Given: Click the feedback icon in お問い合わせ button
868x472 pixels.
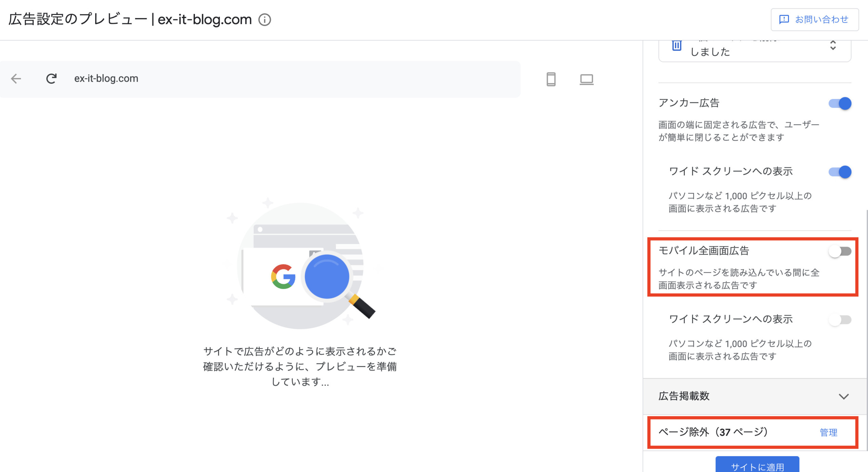Looking at the screenshot, I should (784, 20).
